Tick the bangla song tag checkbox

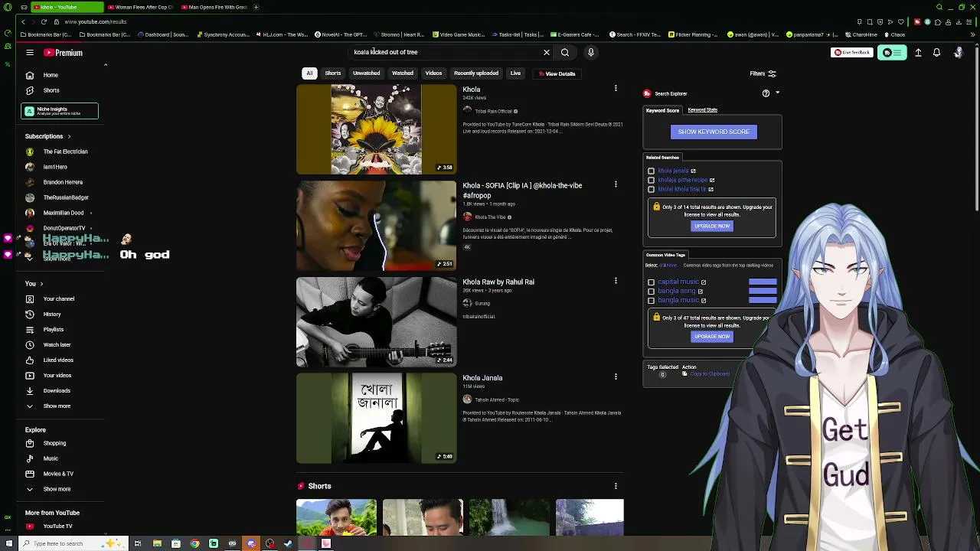point(651,291)
